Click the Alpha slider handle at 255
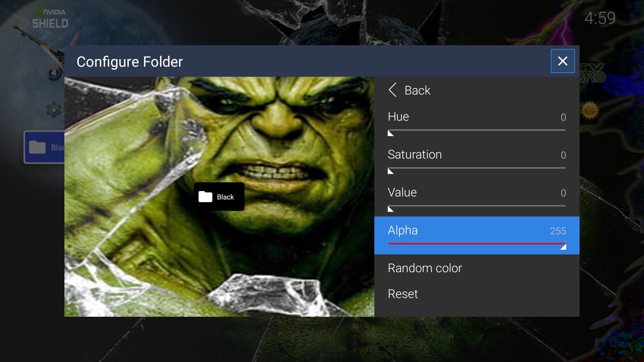 [x=563, y=247]
